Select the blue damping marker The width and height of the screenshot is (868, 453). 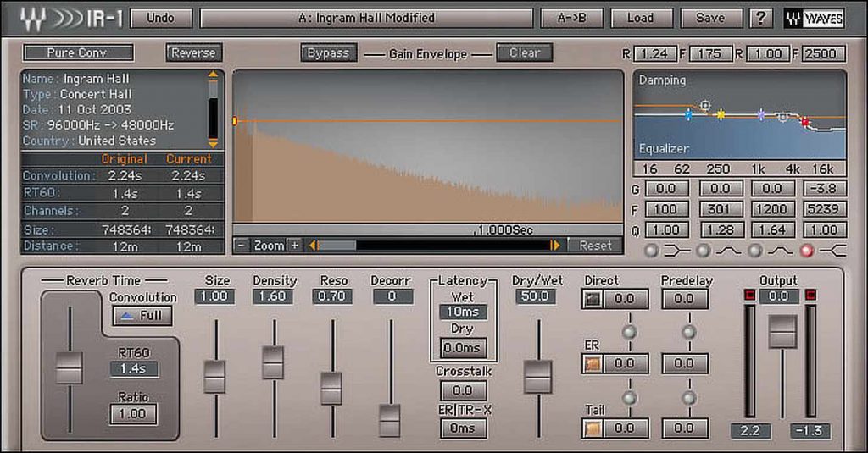coord(688,114)
